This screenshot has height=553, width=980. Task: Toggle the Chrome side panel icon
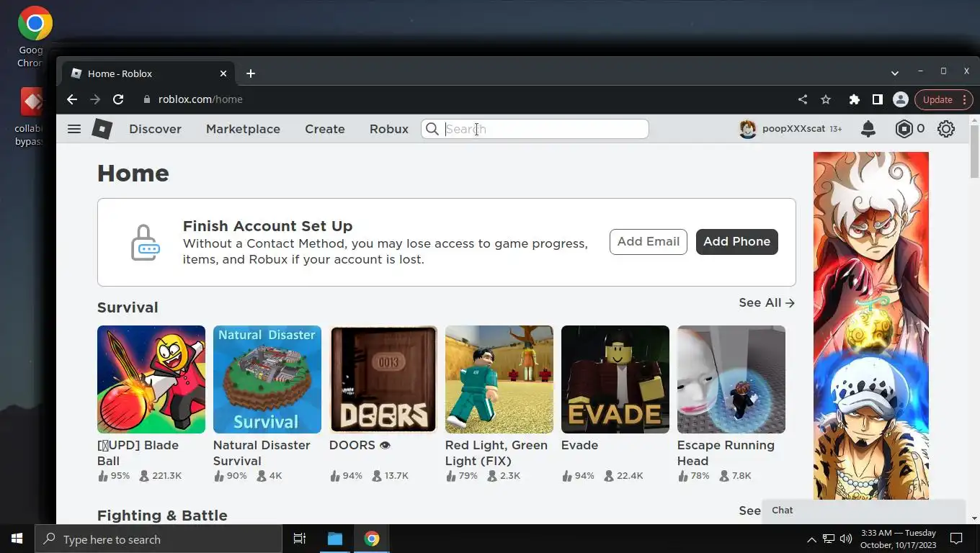click(877, 99)
